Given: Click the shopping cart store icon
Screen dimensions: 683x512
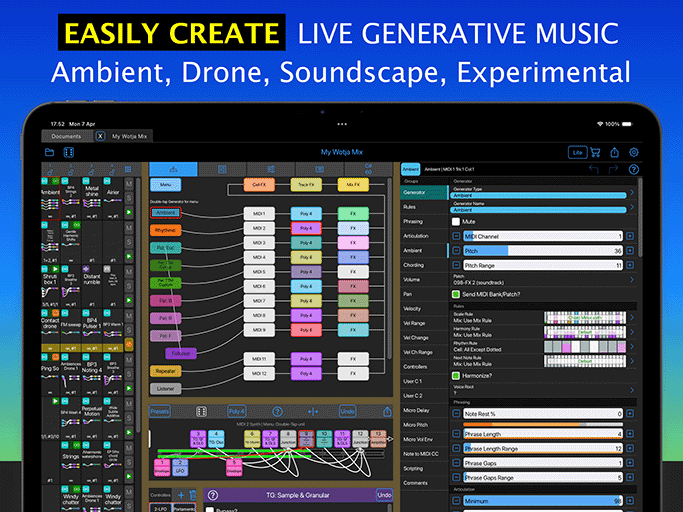Looking at the screenshot, I should click(x=597, y=153).
